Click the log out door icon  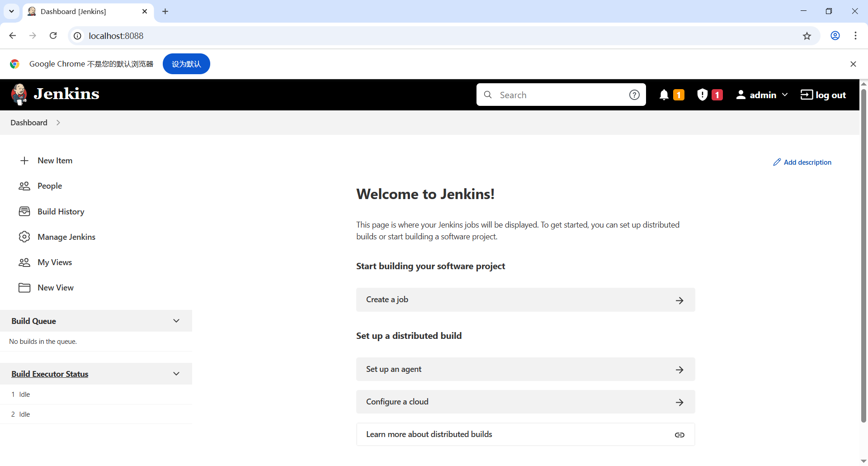pos(807,95)
